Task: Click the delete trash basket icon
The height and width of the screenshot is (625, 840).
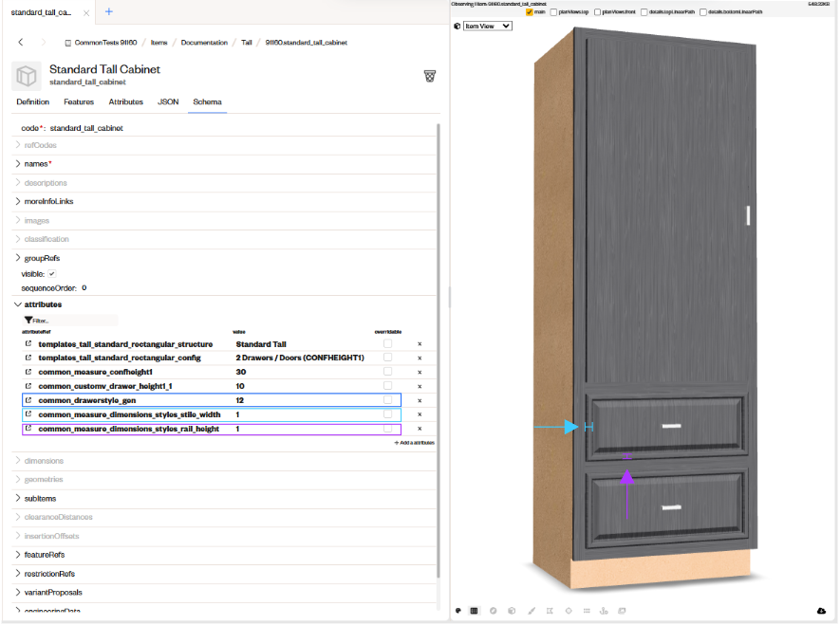Action: (430, 76)
